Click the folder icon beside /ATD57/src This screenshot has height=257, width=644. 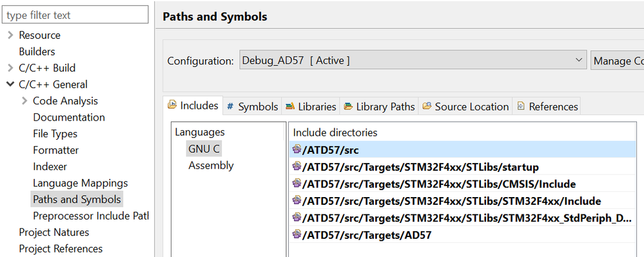(297, 149)
